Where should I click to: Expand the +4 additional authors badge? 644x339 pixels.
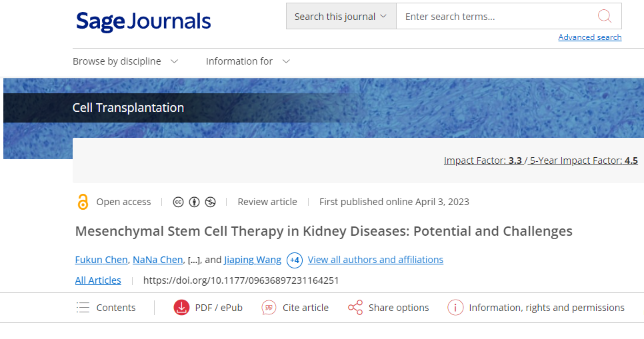click(294, 260)
